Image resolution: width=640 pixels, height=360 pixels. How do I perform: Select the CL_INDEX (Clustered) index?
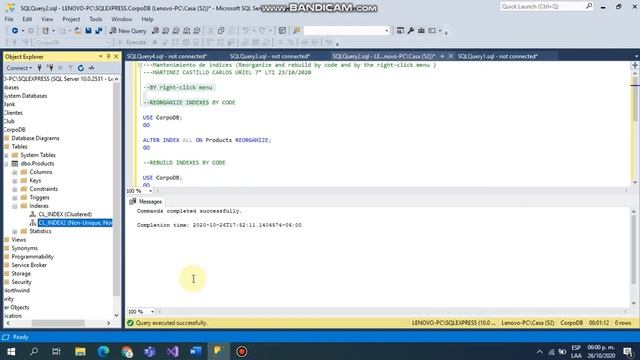[65, 214]
